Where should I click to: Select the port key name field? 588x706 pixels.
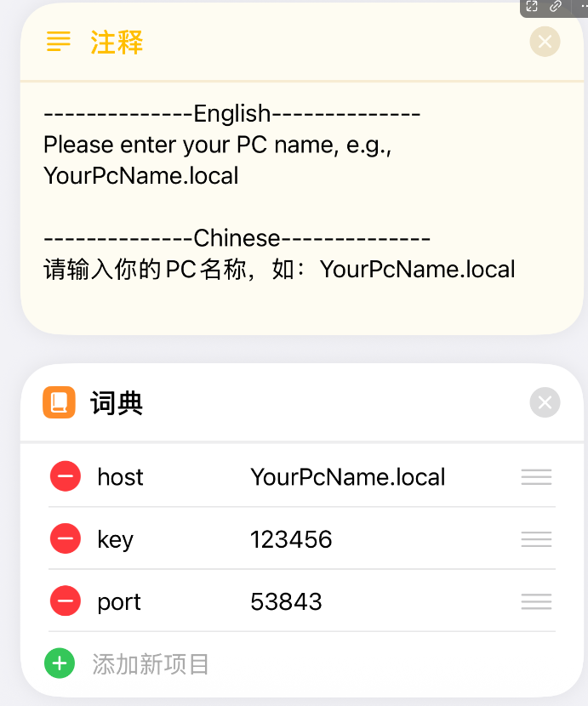point(119,601)
